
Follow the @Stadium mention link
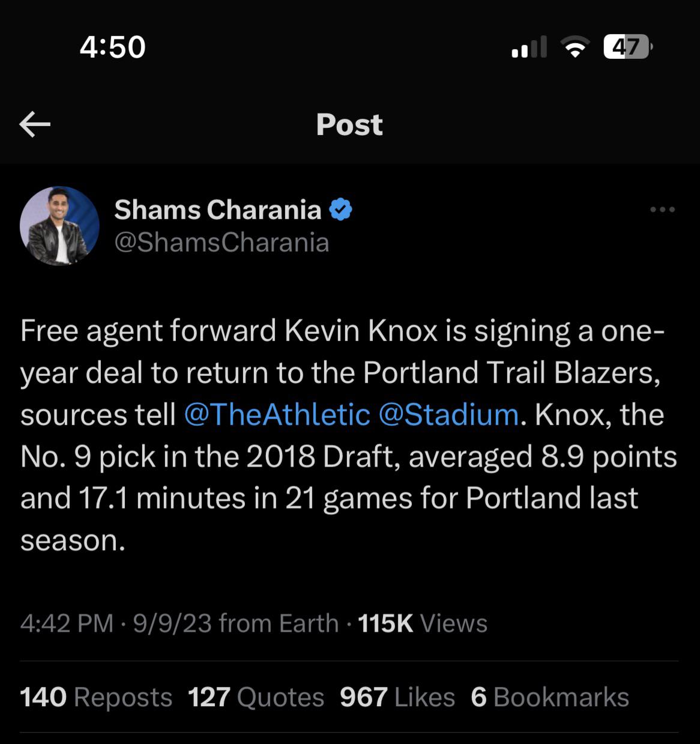coord(448,415)
